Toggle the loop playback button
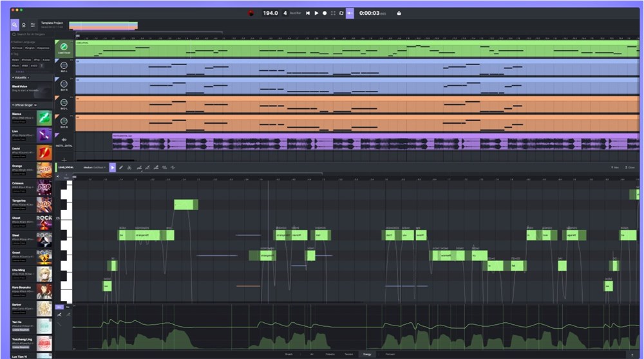This screenshot has width=644, height=359. 341,13
